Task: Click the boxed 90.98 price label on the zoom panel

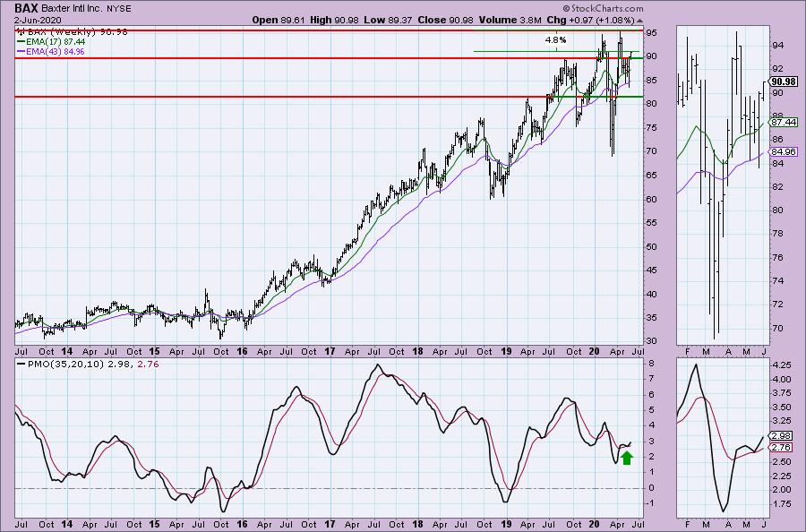Action: point(785,82)
